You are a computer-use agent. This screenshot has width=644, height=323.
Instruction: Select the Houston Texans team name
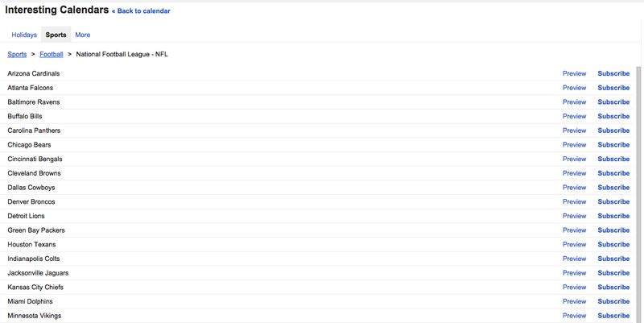pos(31,245)
